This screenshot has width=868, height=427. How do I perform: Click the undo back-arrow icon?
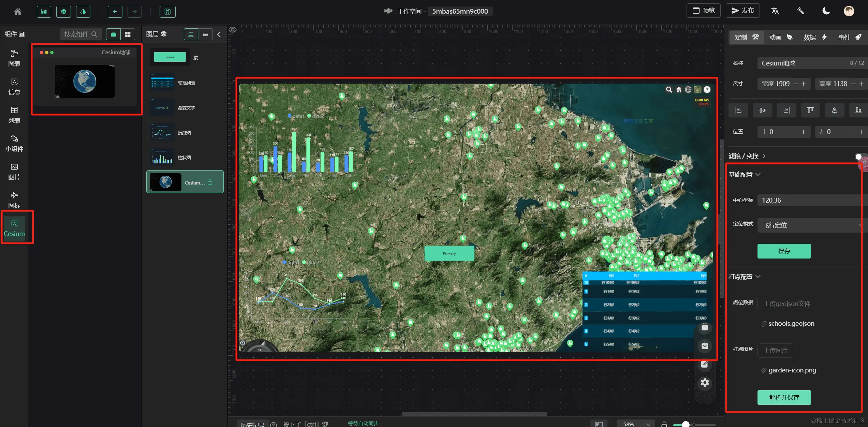click(x=115, y=12)
